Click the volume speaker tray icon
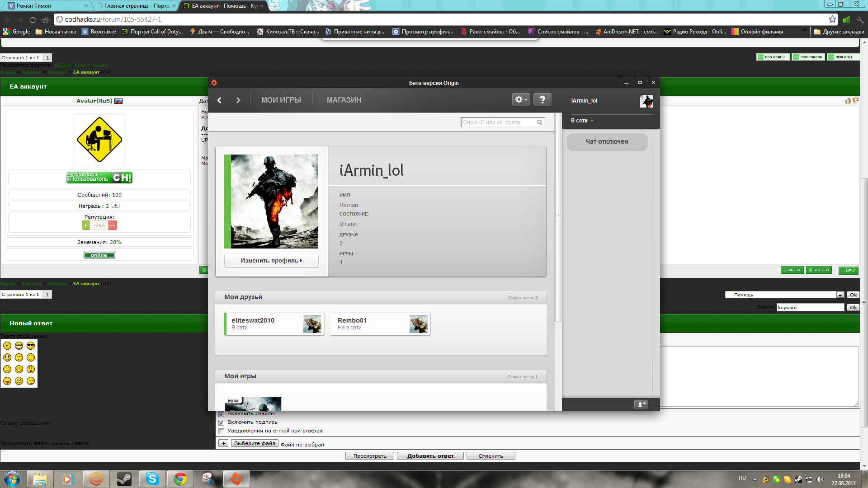The height and width of the screenshot is (488, 868). coord(820,479)
